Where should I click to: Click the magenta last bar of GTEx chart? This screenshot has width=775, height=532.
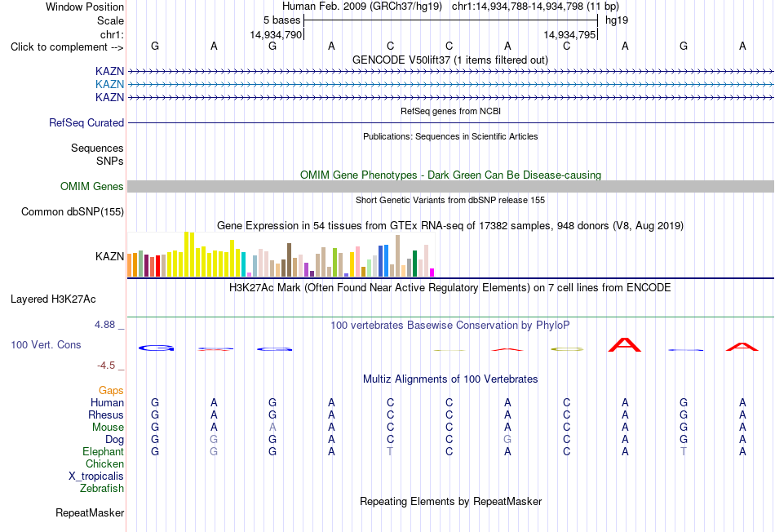tap(432, 273)
